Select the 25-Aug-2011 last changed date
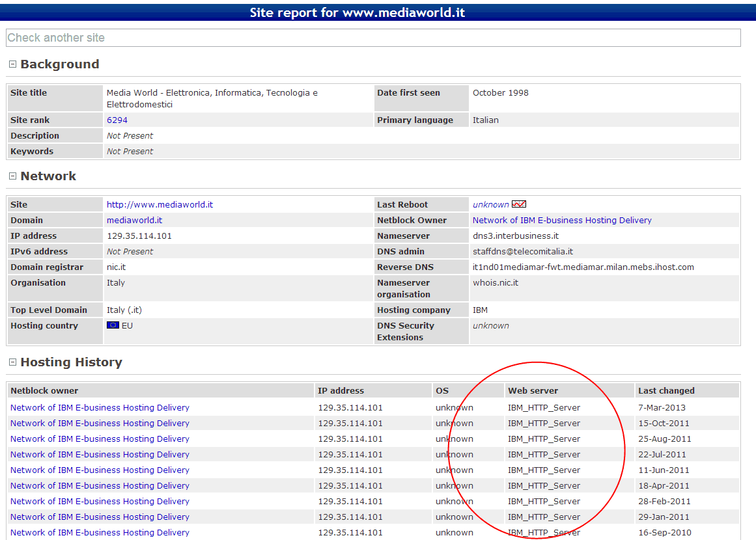The height and width of the screenshot is (540, 756). point(665,439)
